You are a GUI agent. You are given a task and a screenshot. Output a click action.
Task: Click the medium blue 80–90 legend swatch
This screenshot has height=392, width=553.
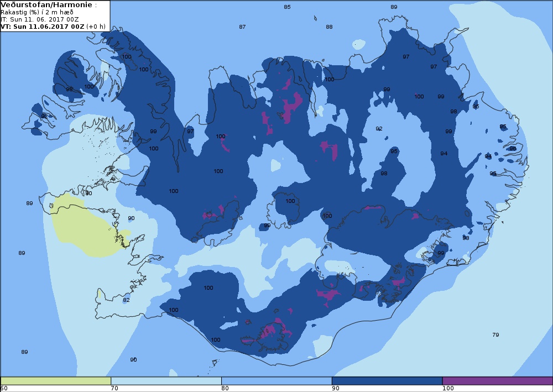(276, 381)
